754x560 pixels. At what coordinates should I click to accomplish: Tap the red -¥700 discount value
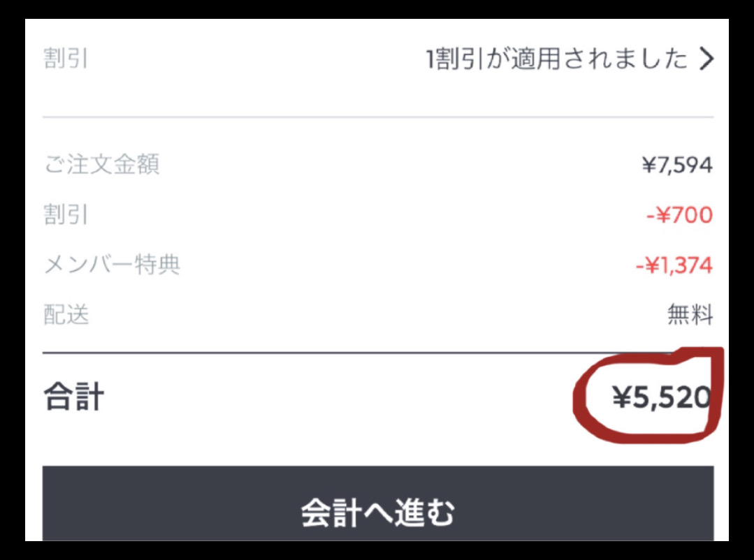click(679, 215)
